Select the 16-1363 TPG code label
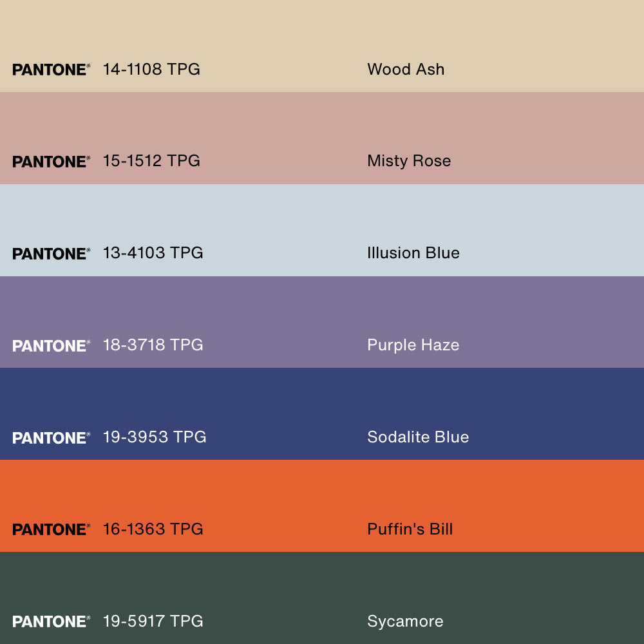The image size is (644, 644). [x=153, y=529]
